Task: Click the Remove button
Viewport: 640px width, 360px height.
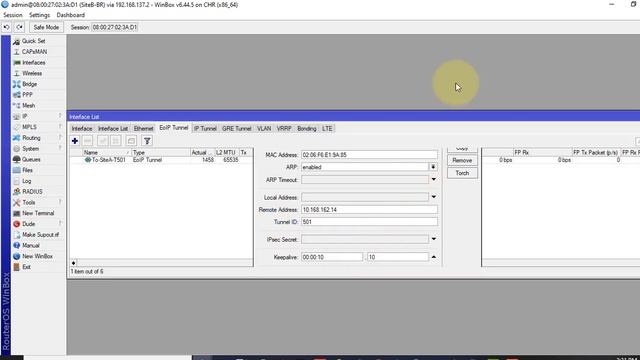Action: 462,160
